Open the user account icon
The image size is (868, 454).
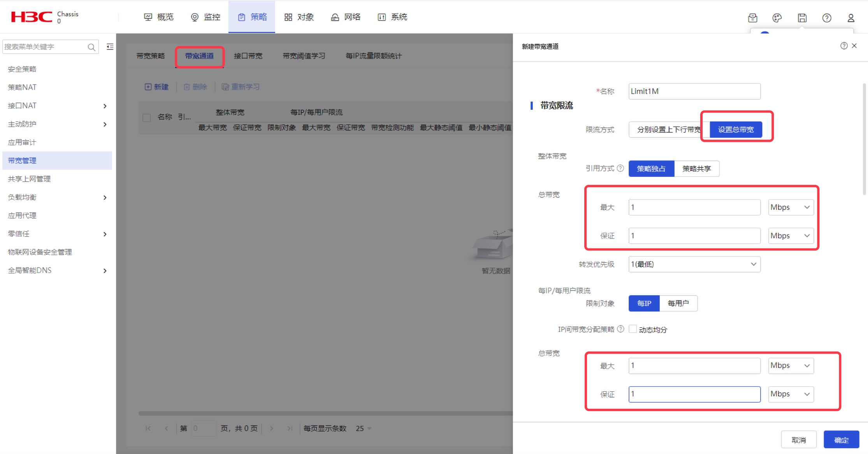851,18
